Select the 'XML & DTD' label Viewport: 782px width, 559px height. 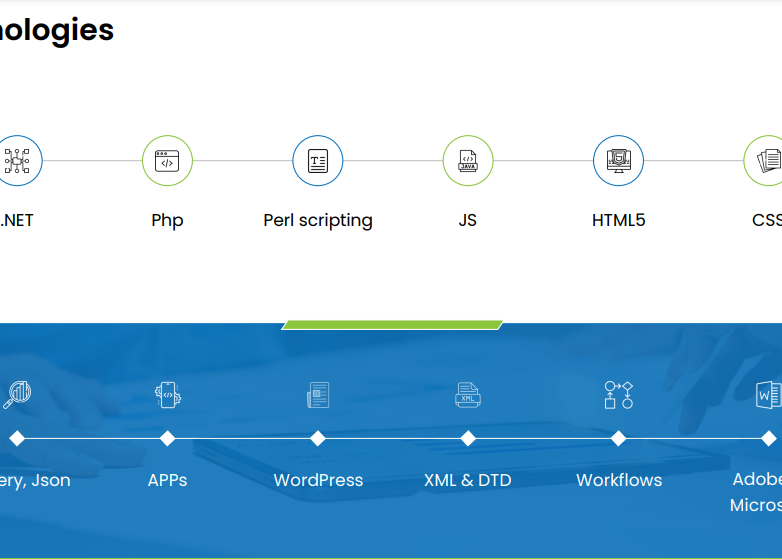click(x=468, y=480)
